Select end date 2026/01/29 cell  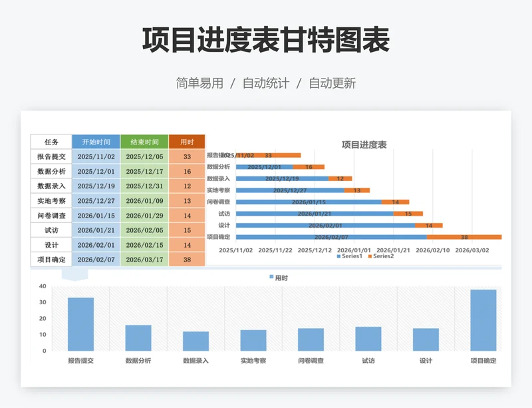[x=144, y=216]
